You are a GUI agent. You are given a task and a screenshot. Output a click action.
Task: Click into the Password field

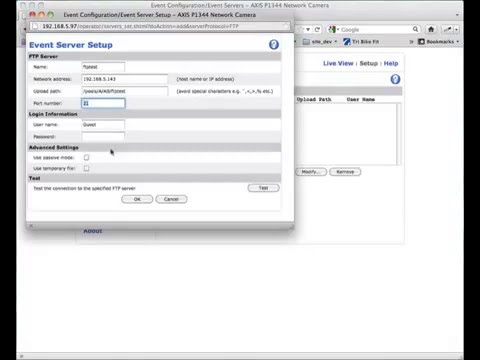103,136
